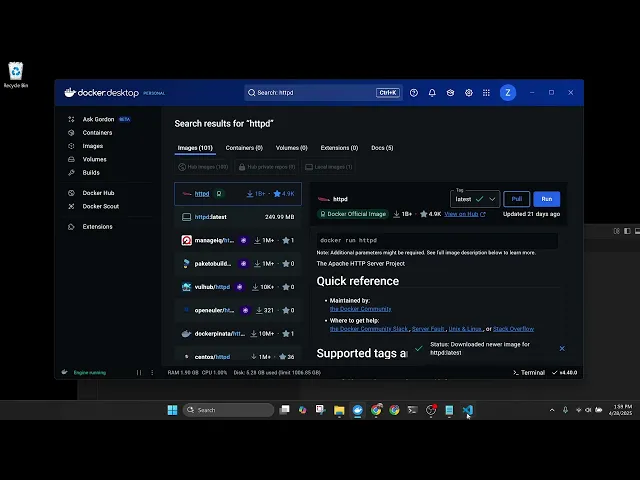
Task: Select the vulhub/httpd result
Action: [x=238, y=287]
